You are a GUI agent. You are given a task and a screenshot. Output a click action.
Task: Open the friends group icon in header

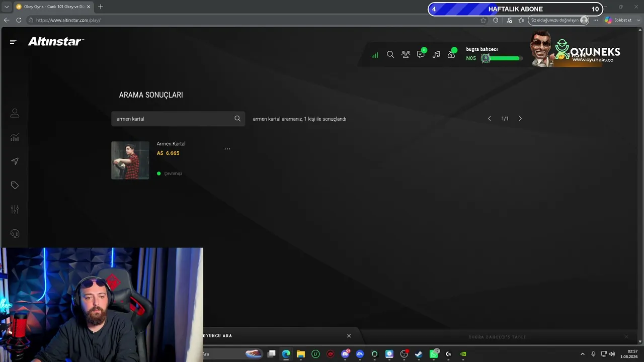406,54
